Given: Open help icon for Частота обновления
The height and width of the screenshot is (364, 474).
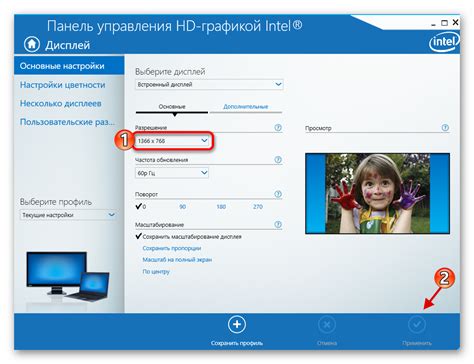Looking at the screenshot, I should pos(278,160).
